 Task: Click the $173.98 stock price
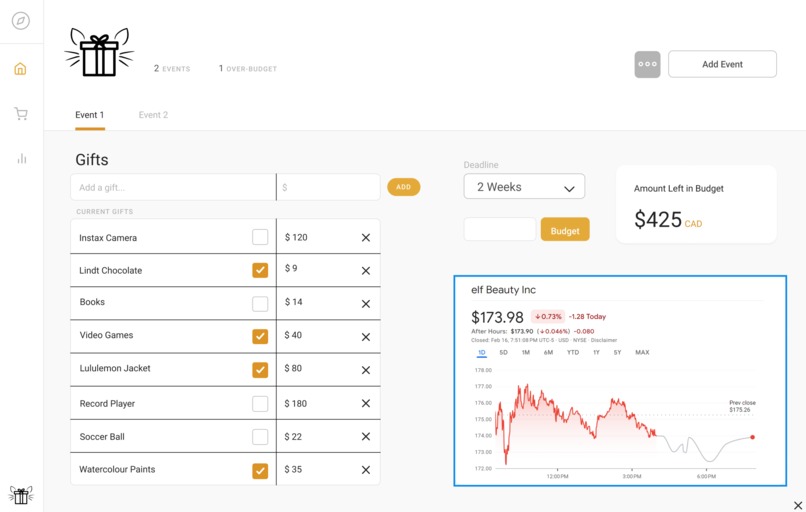point(497,317)
